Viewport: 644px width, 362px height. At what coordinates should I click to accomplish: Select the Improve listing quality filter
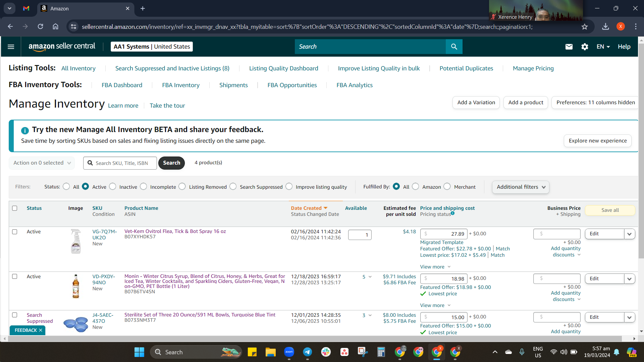pos(289,186)
